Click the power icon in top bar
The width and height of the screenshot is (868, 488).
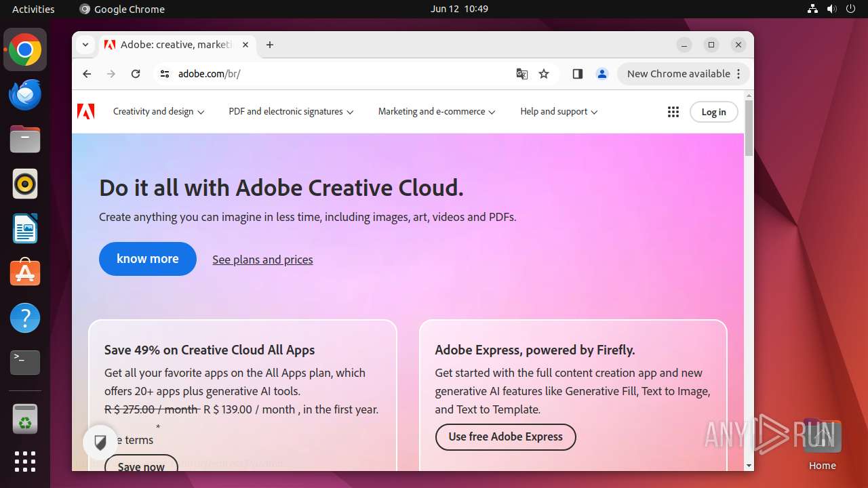point(850,9)
